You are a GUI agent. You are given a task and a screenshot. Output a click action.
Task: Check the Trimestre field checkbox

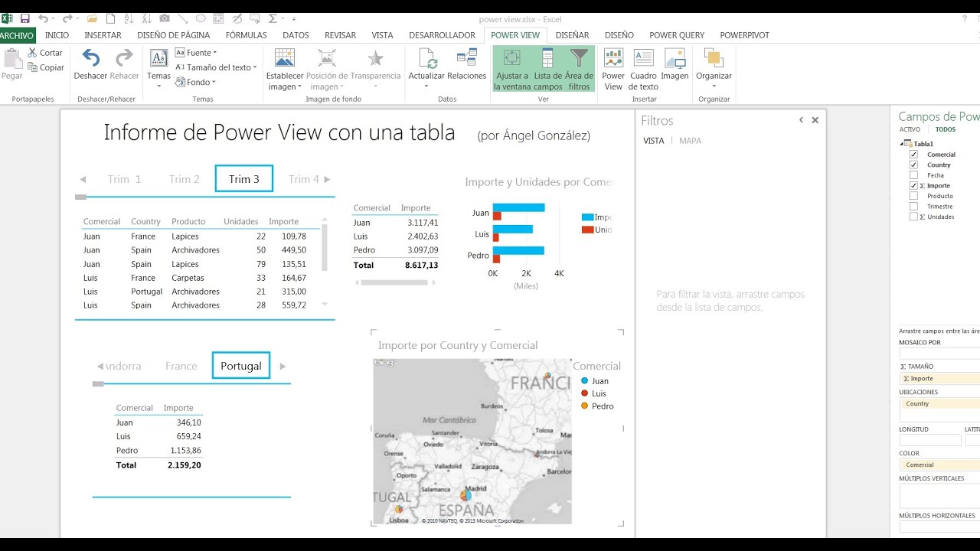click(913, 206)
